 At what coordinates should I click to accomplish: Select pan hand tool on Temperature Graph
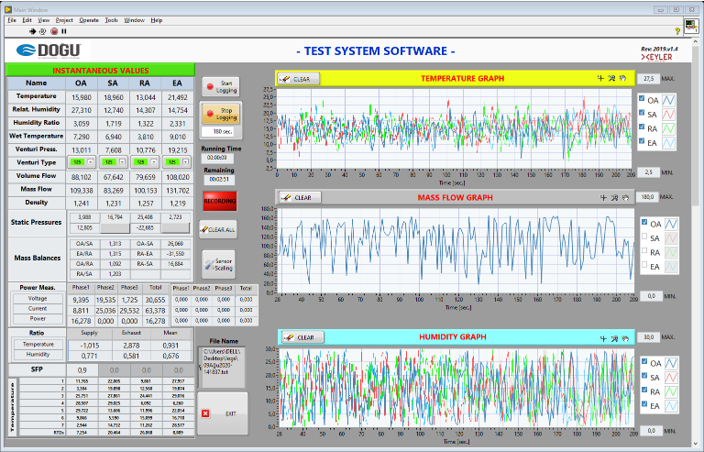click(x=623, y=78)
